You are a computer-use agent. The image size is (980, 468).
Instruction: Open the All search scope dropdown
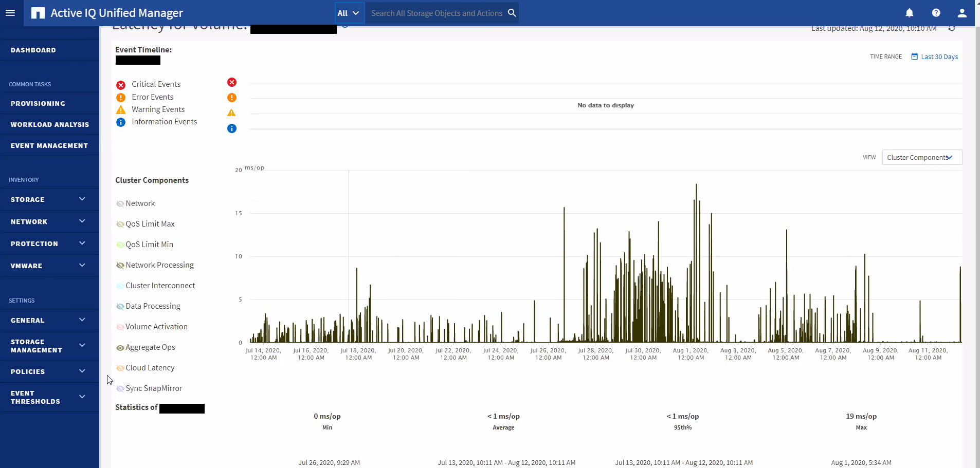click(x=350, y=13)
